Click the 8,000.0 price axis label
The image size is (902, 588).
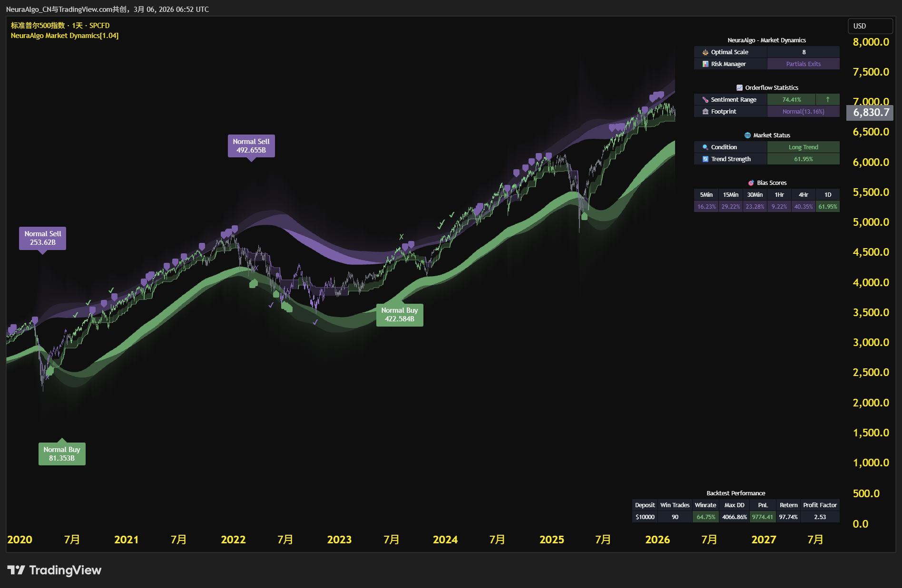[871, 42]
